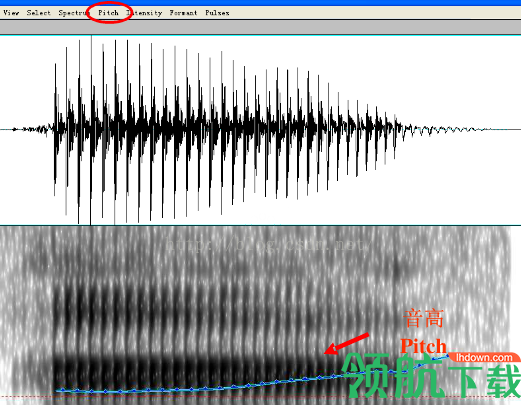
Task: Click the vertical cursor line in the waveform
Action: (91, 130)
